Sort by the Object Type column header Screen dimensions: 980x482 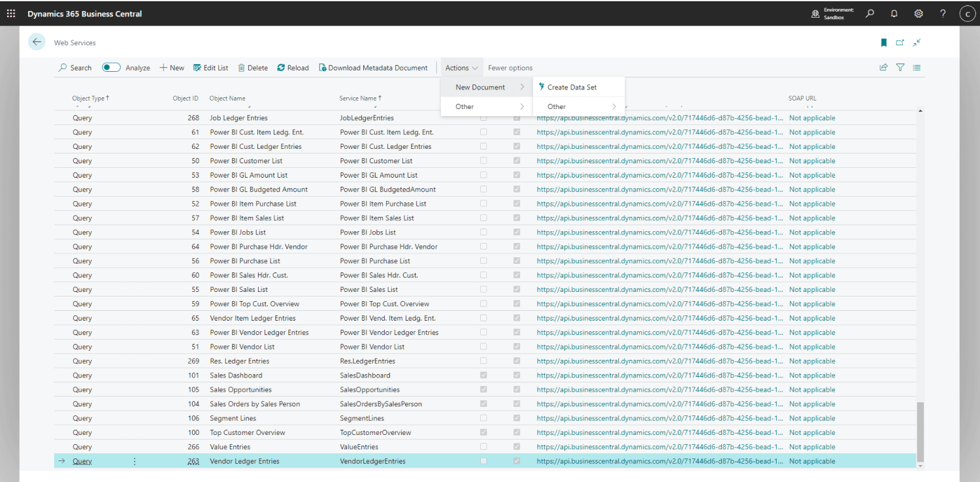pos(90,98)
